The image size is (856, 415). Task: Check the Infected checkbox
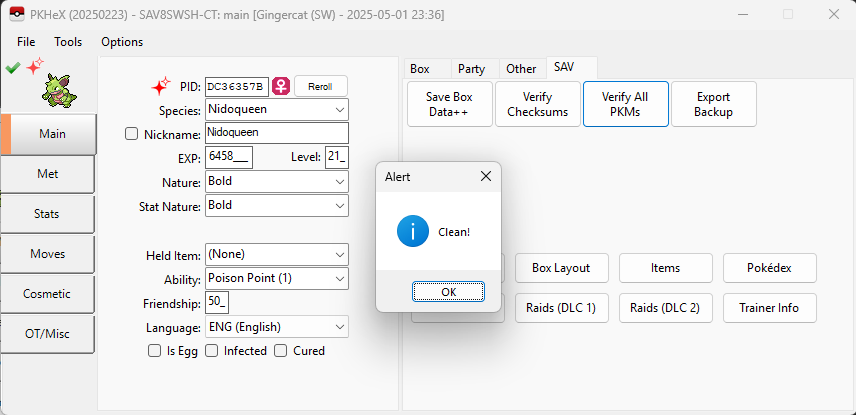tap(211, 351)
